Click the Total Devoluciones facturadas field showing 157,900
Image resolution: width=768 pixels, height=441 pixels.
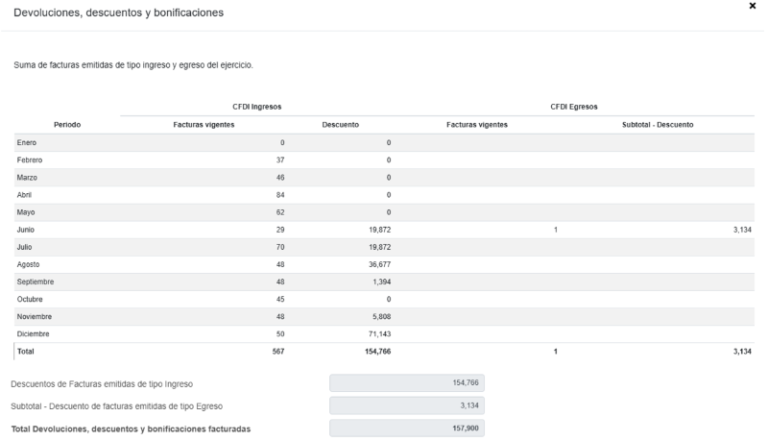click(407, 428)
